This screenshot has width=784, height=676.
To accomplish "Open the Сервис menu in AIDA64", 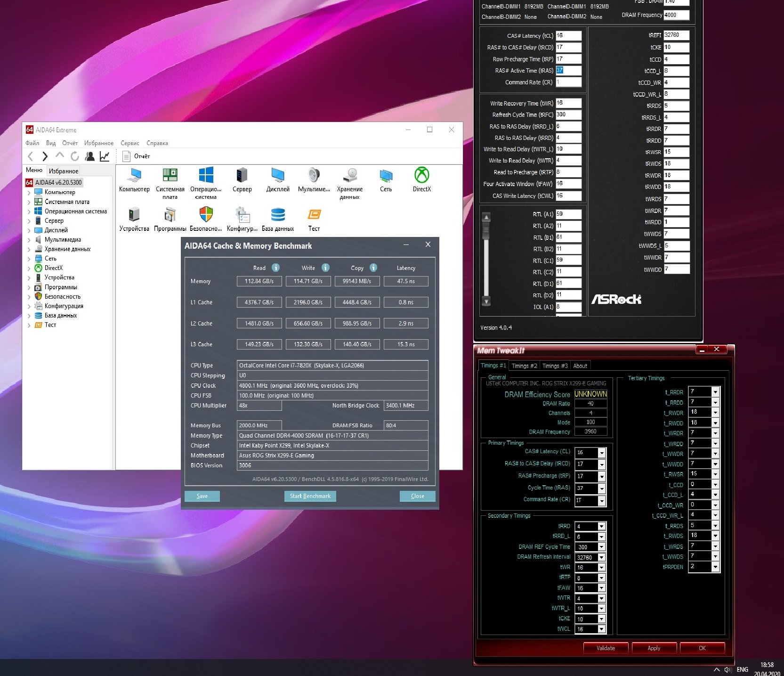I will [x=130, y=143].
